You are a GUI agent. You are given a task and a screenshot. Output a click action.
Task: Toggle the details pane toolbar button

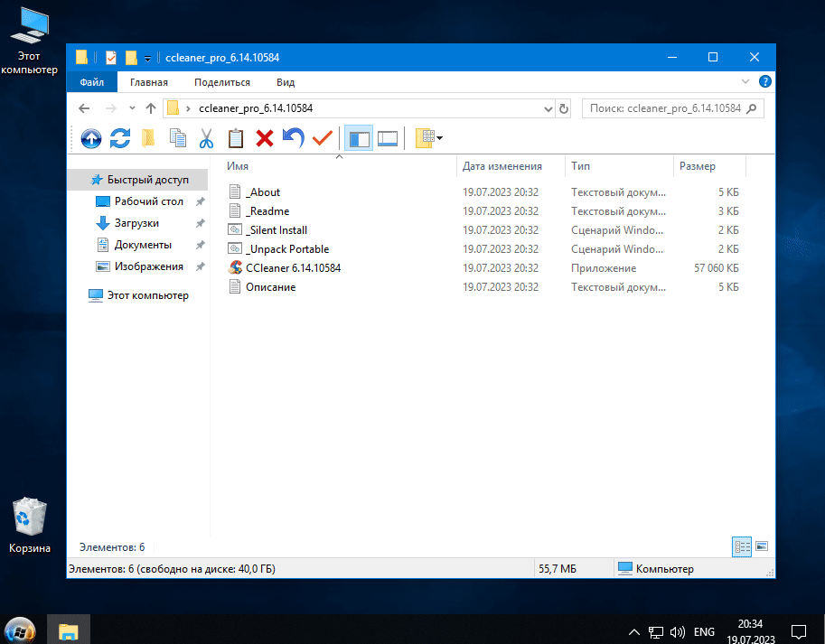click(x=388, y=138)
